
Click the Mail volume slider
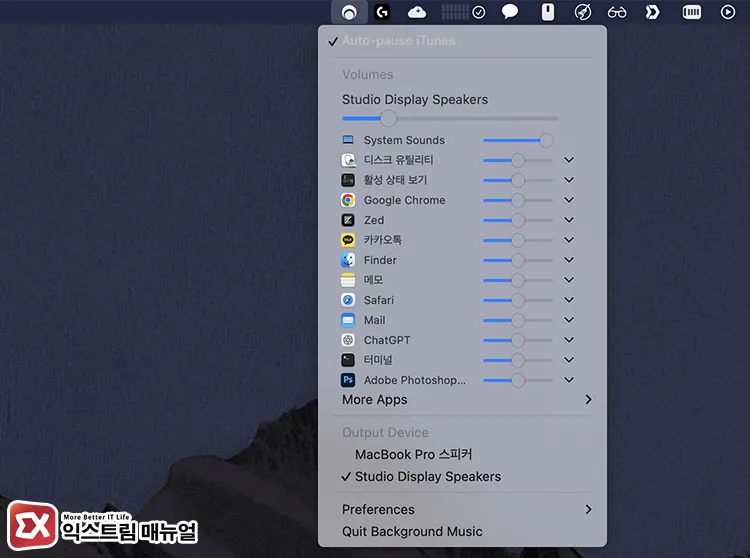click(x=518, y=320)
